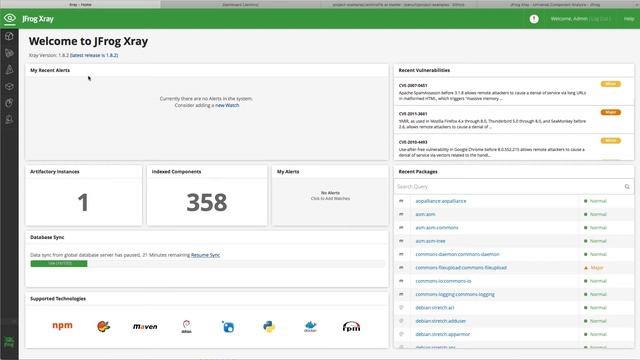Open the commons-fileupload:commons-fileupload package
The height and width of the screenshot is (360, 640).
pos(461,268)
